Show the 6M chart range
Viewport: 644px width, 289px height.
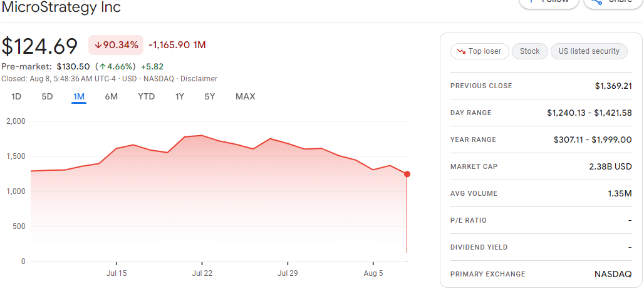point(112,96)
